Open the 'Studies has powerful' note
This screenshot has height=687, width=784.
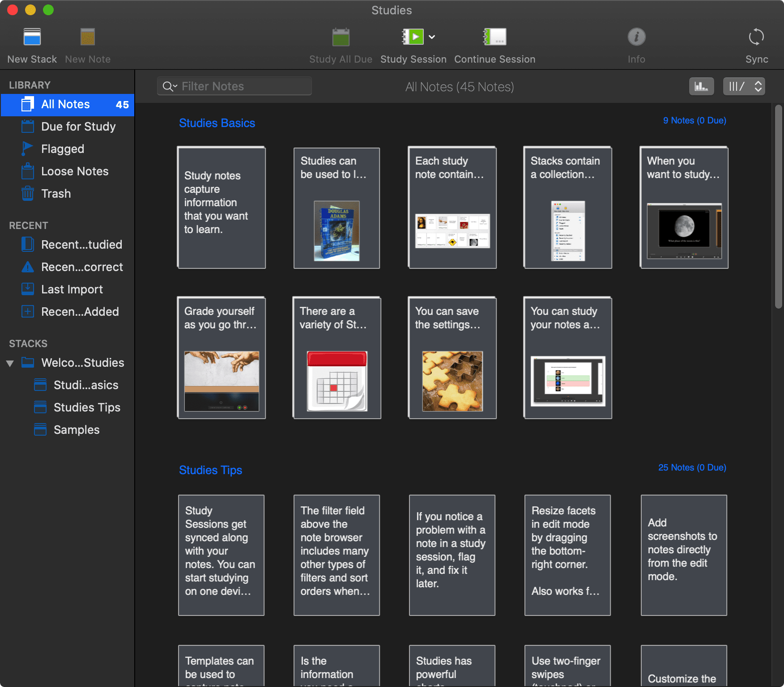(452, 666)
